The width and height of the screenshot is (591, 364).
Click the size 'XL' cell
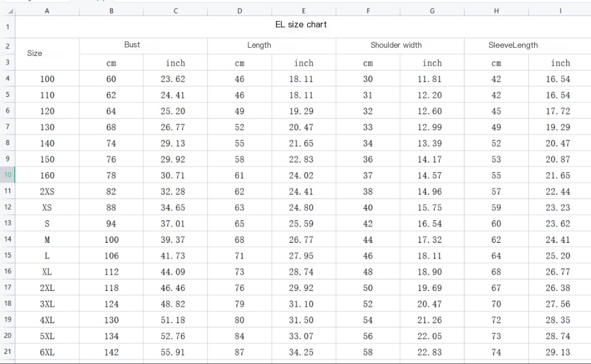point(47,272)
